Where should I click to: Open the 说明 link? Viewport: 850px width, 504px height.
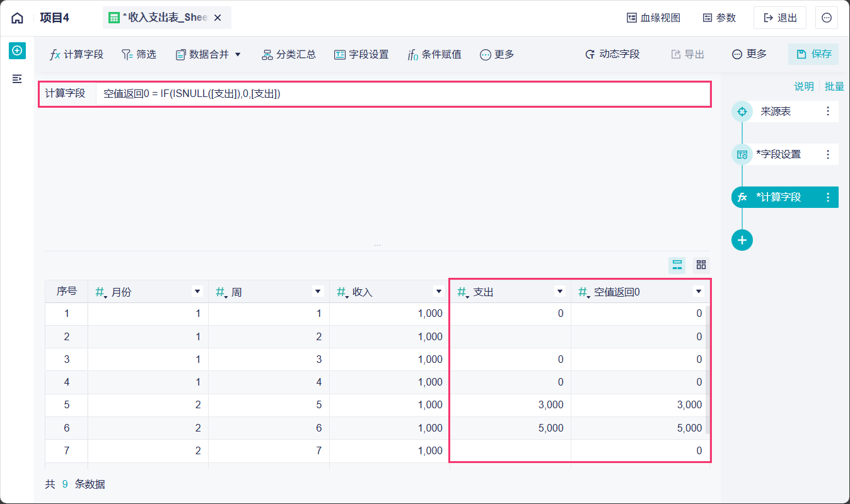[804, 86]
